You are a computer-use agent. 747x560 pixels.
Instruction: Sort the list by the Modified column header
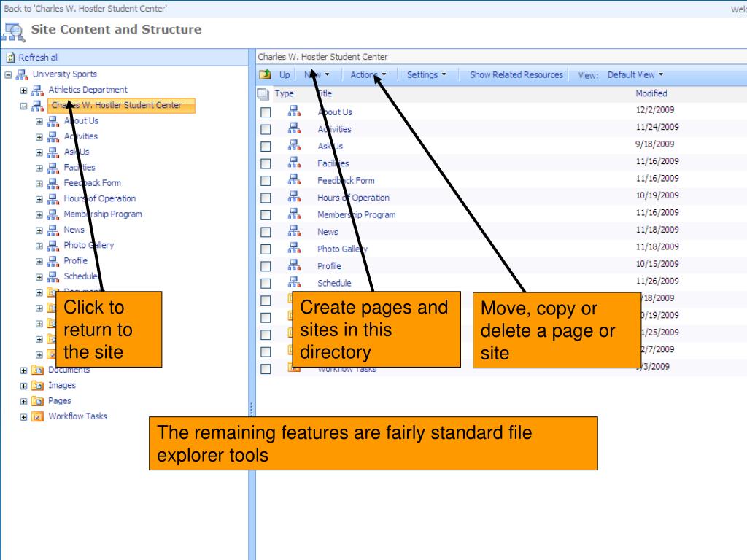pos(651,94)
